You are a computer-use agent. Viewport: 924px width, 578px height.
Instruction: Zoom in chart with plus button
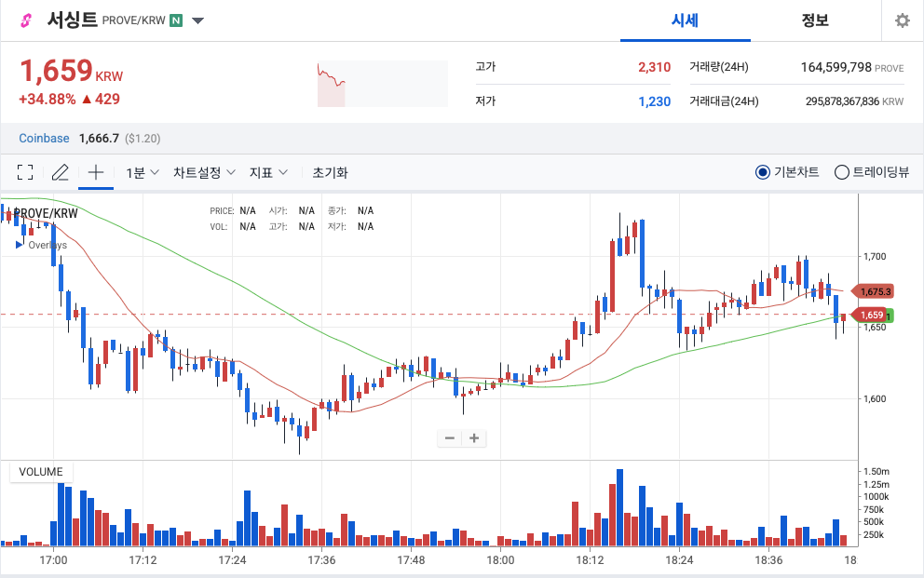click(x=474, y=437)
